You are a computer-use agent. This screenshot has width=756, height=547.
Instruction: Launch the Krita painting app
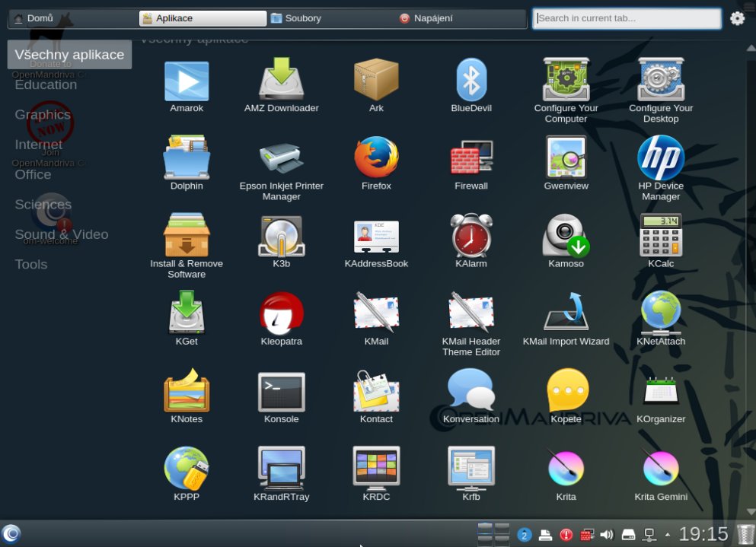point(566,471)
